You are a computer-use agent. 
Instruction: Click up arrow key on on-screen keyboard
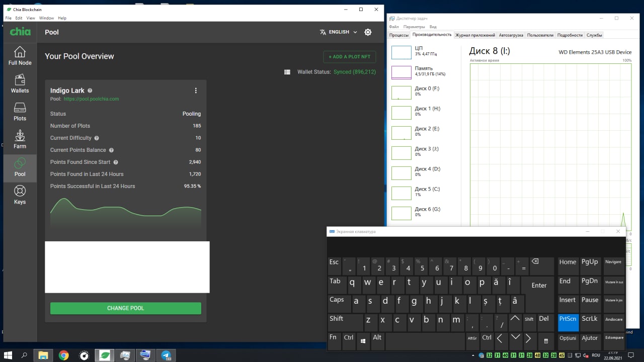pyautogui.click(x=515, y=322)
